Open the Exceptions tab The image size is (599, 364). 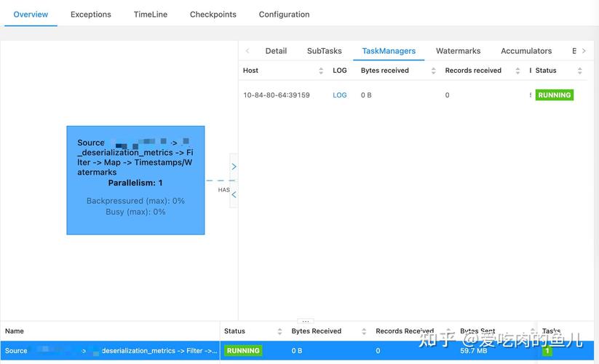(x=91, y=15)
